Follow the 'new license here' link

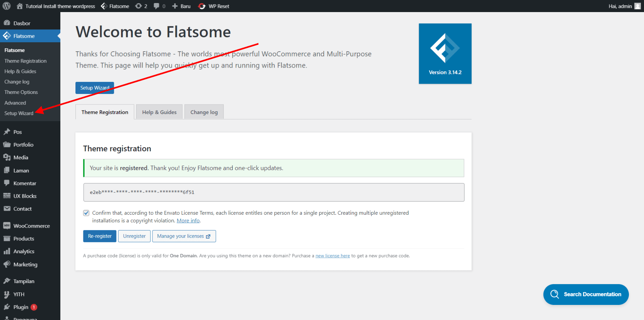332,256
